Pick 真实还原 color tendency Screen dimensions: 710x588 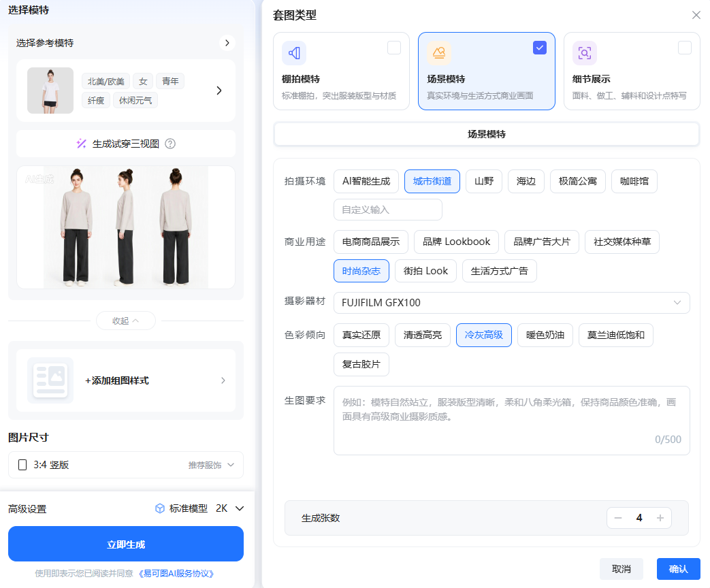pos(361,335)
